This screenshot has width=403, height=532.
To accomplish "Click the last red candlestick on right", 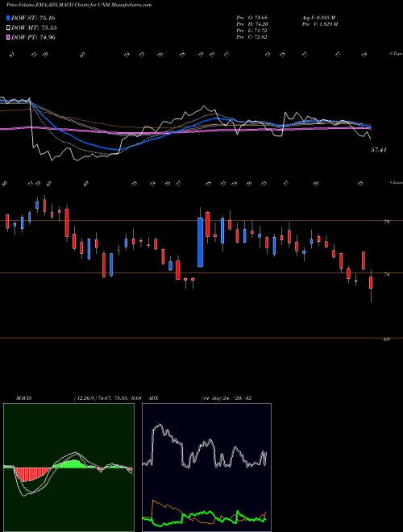I will tap(371, 283).
